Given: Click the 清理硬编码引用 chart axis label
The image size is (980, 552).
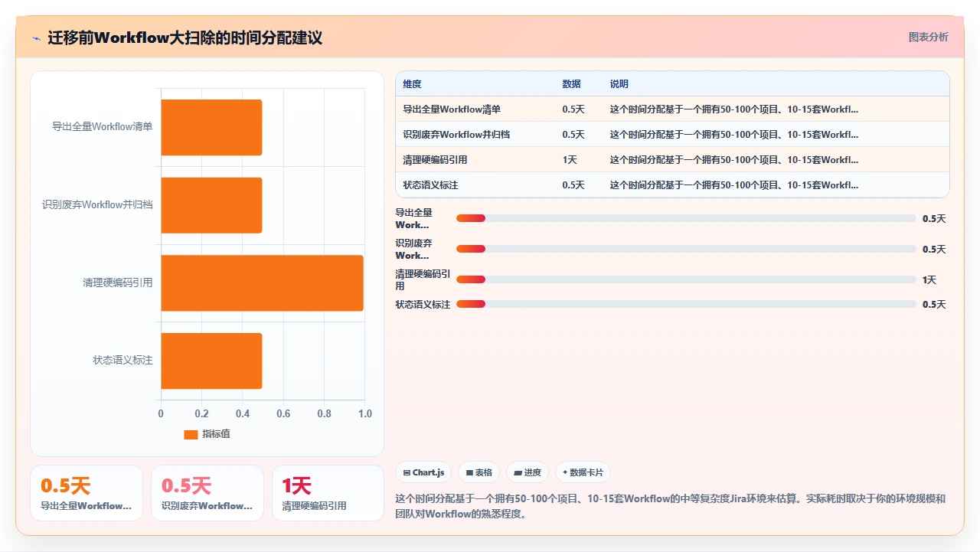Looking at the screenshot, I should point(118,283).
